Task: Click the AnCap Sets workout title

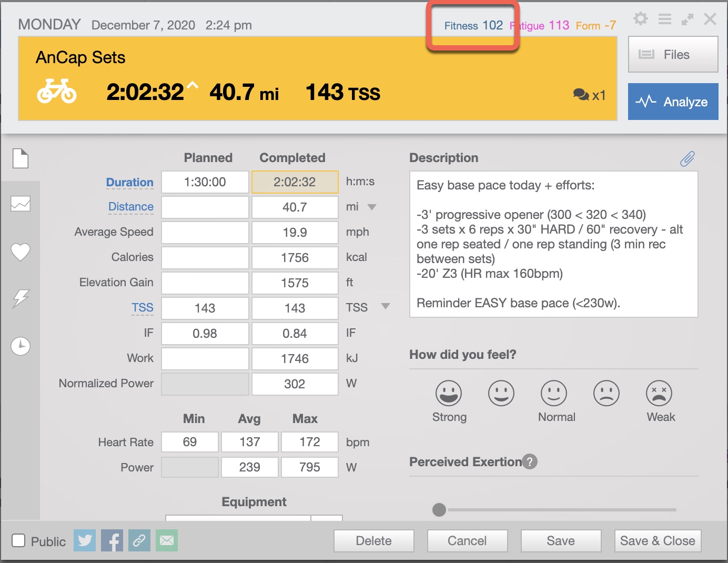Action: tap(80, 57)
